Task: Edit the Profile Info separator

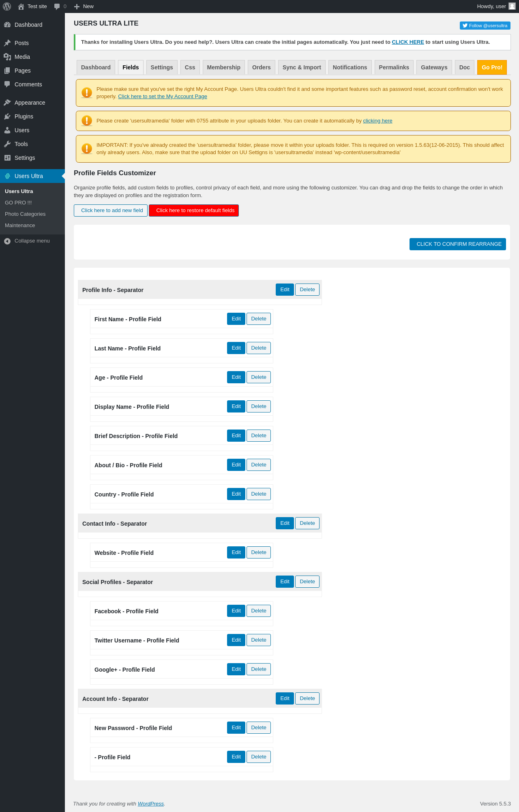Action: [285, 290]
